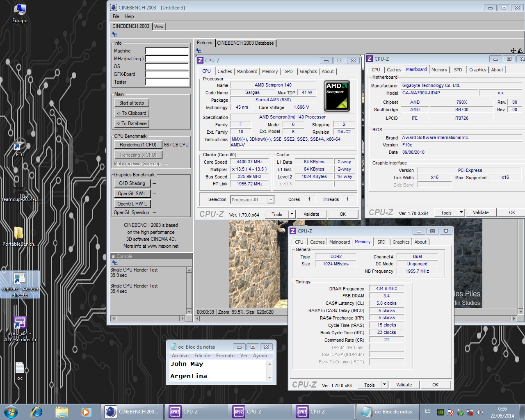This screenshot has width=525, height=420.
Task: Run OpenGL SW-L benchmark
Action: pyautogui.click(x=132, y=194)
